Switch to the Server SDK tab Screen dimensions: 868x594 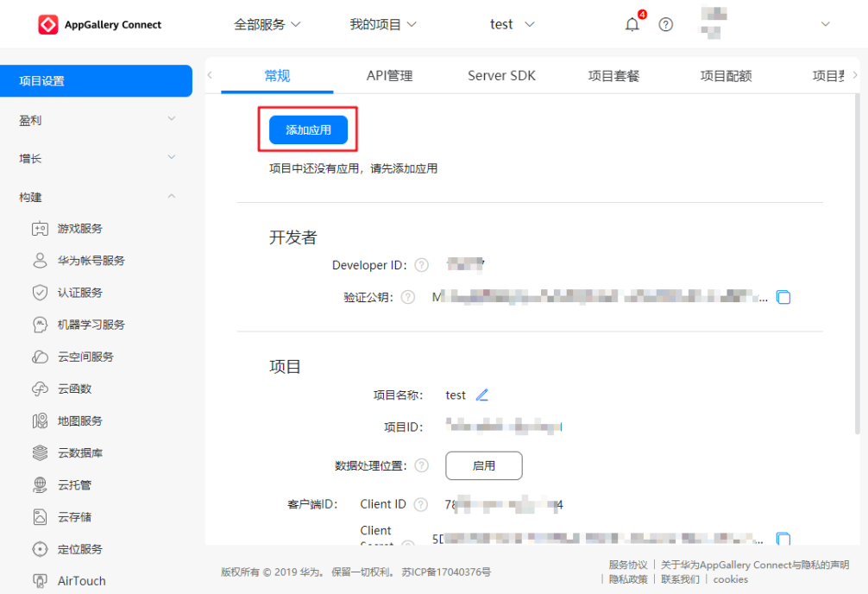pyautogui.click(x=501, y=76)
